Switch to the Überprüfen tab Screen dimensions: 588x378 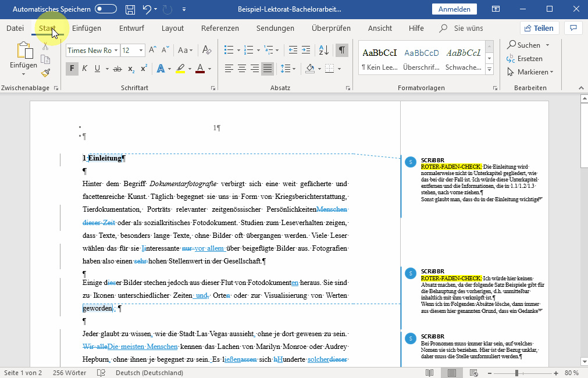(x=331, y=28)
